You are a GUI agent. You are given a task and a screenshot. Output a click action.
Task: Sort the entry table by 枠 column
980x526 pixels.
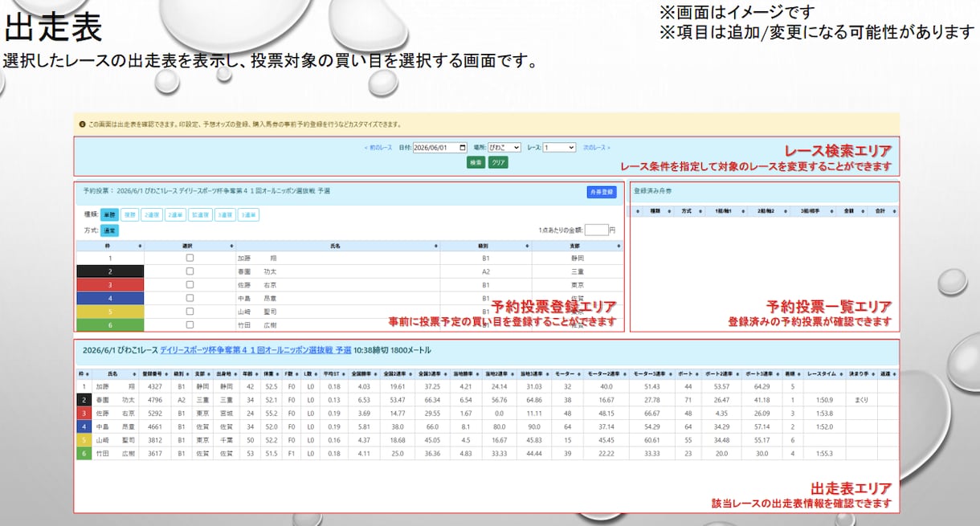[x=110, y=245]
